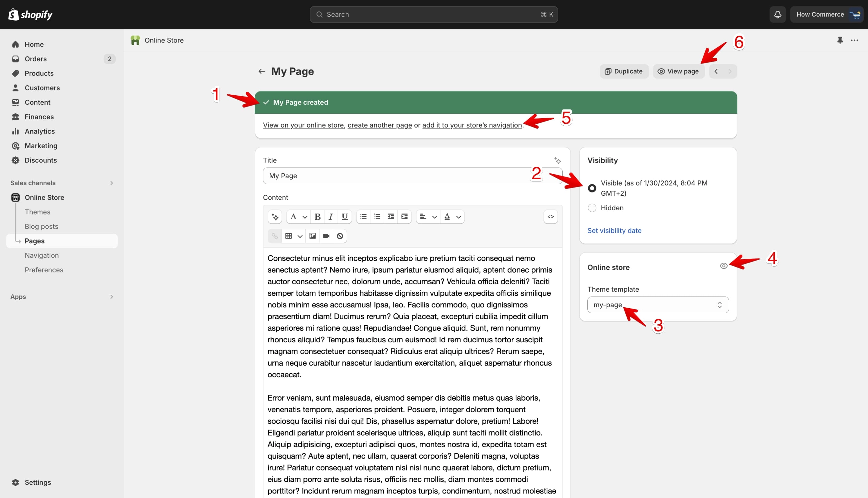This screenshot has height=498, width=868.
Task: Select the Visible radio option
Action: (592, 188)
